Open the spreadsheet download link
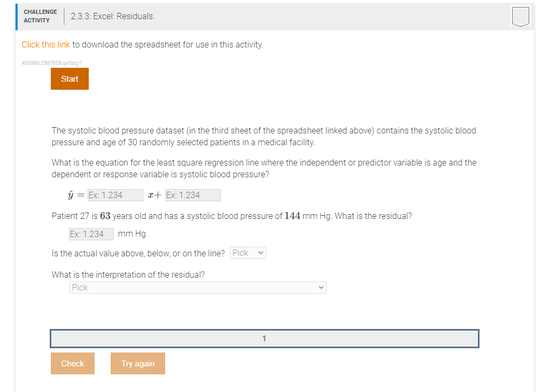This screenshot has height=392, width=549. (x=45, y=44)
